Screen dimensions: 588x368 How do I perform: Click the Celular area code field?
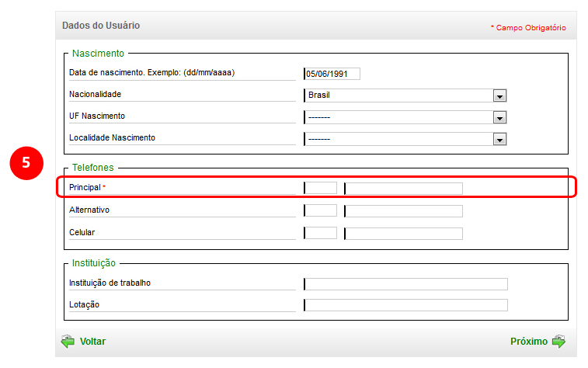coord(320,233)
